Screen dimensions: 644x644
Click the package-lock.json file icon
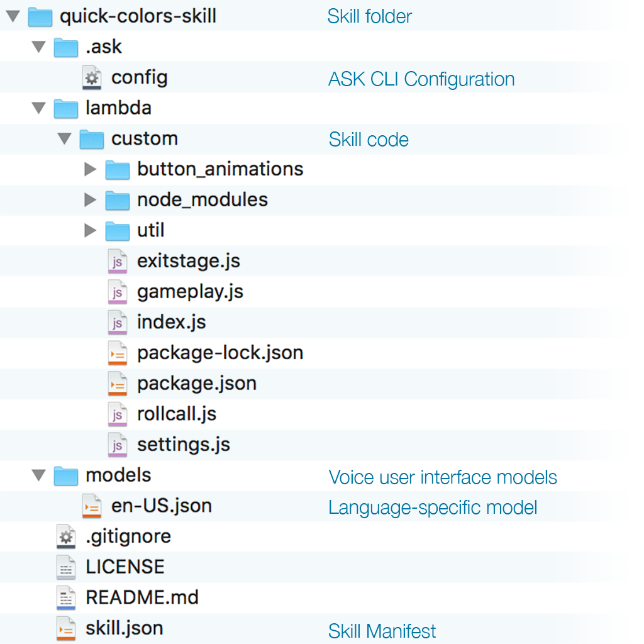click(x=118, y=353)
